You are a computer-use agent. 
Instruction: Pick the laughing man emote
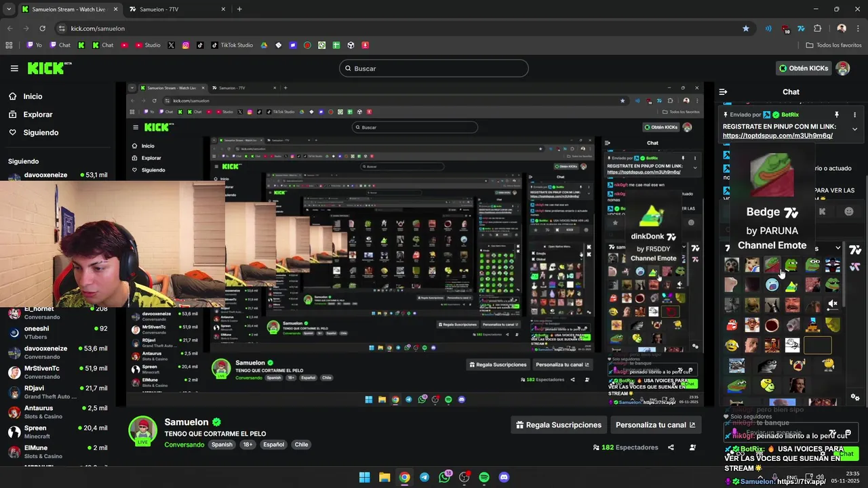[x=792, y=305]
